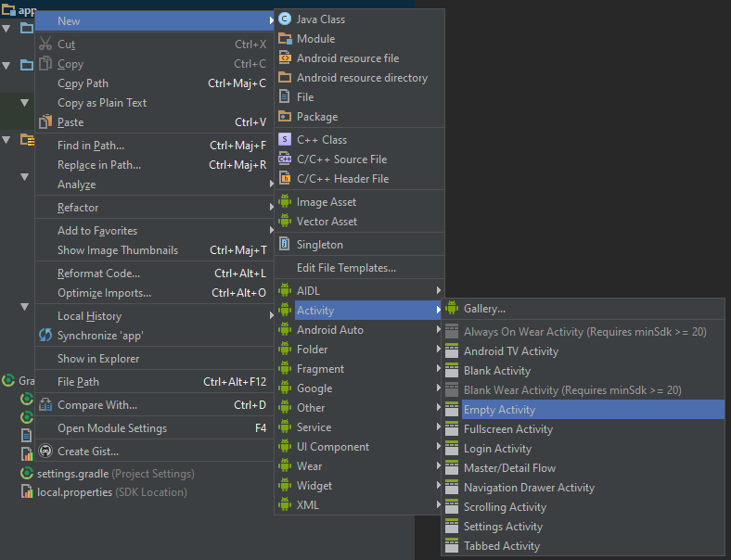Screen dimensions: 731x560
Task: Click the Java Class icon
Action: [285, 19]
